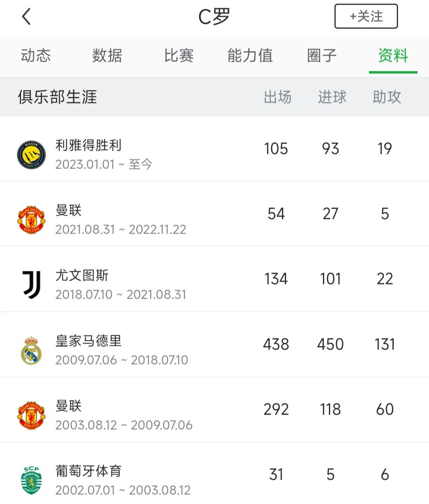Open the 数据 tab

(107, 56)
